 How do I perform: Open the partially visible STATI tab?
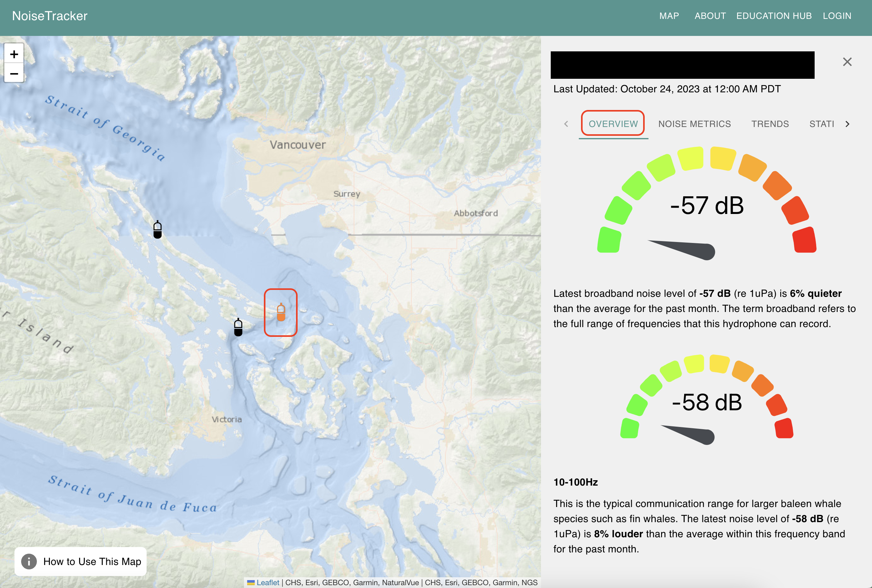click(x=821, y=124)
